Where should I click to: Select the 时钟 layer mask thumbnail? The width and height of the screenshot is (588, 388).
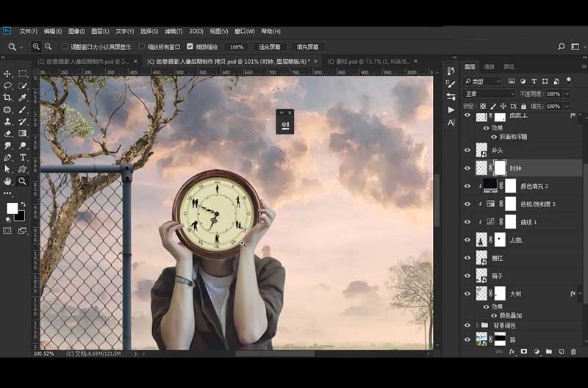pyautogui.click(x=500, y=168)
